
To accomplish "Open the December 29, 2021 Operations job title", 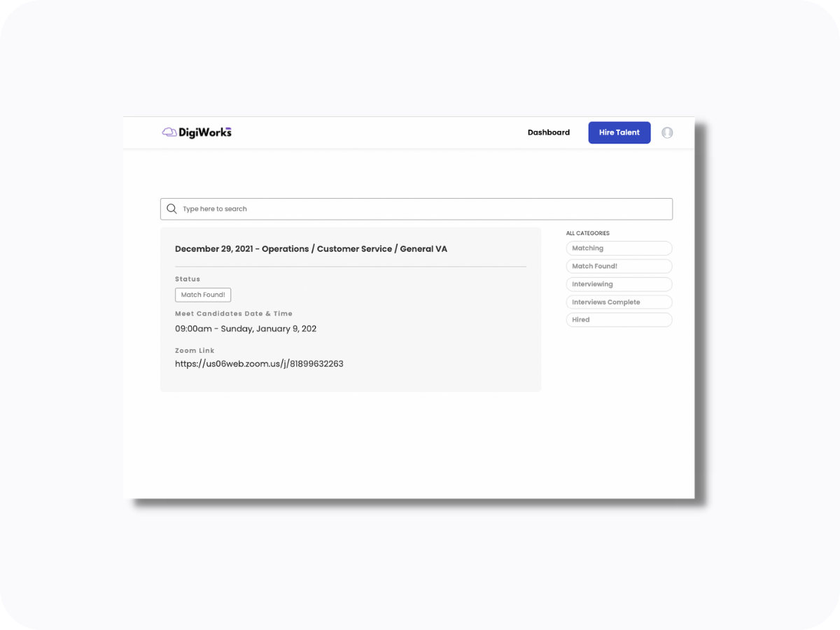I will [311, 249].
